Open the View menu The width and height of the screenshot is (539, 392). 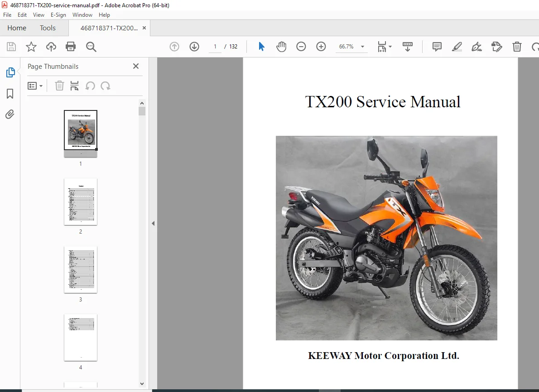coord(38,15)
